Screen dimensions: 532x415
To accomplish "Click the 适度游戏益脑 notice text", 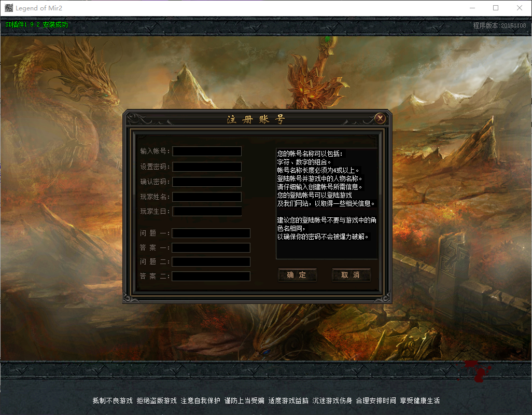I will 288,401.
